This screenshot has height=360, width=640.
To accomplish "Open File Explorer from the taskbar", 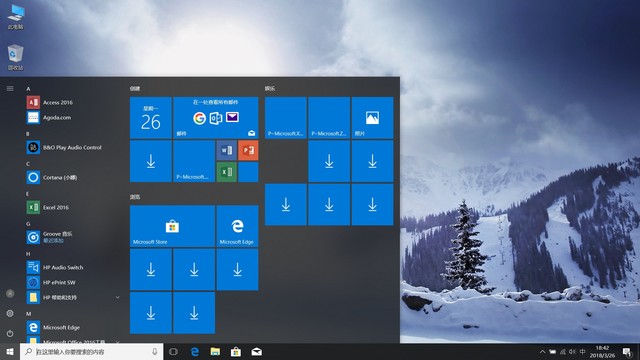I will coord(215,351).
